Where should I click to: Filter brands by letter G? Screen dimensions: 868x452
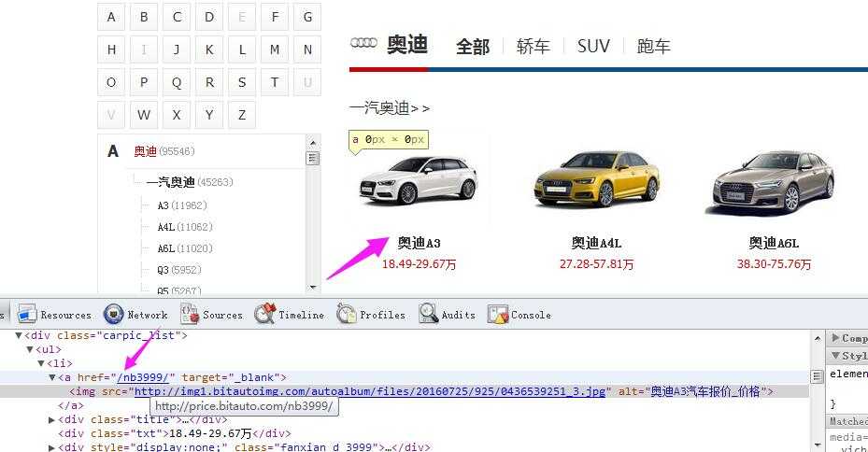[307, 17]
